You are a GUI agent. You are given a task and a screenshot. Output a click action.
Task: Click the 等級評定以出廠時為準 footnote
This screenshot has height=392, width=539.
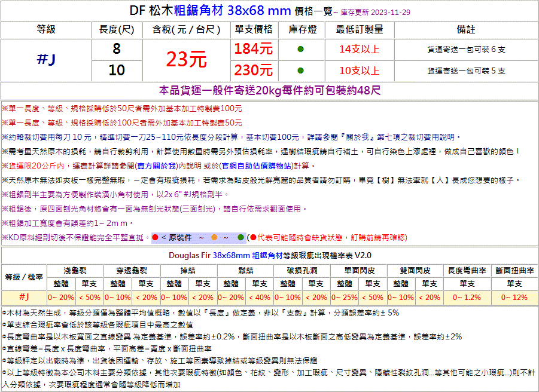point(160,361)
